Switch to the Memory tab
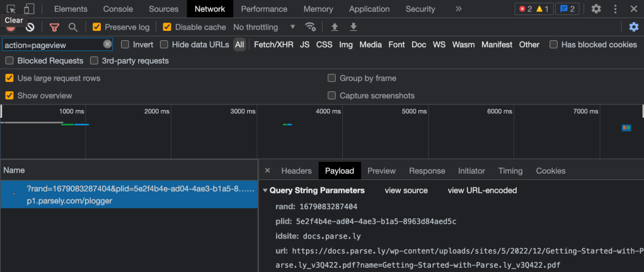Viewport: 644px width, 272px height. point(318,9)
